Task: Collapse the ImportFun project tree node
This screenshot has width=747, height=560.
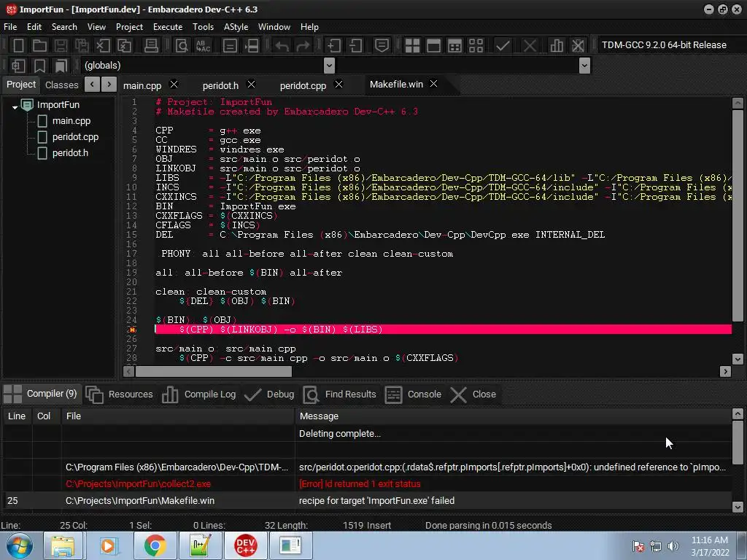Action: click(15, 107)
